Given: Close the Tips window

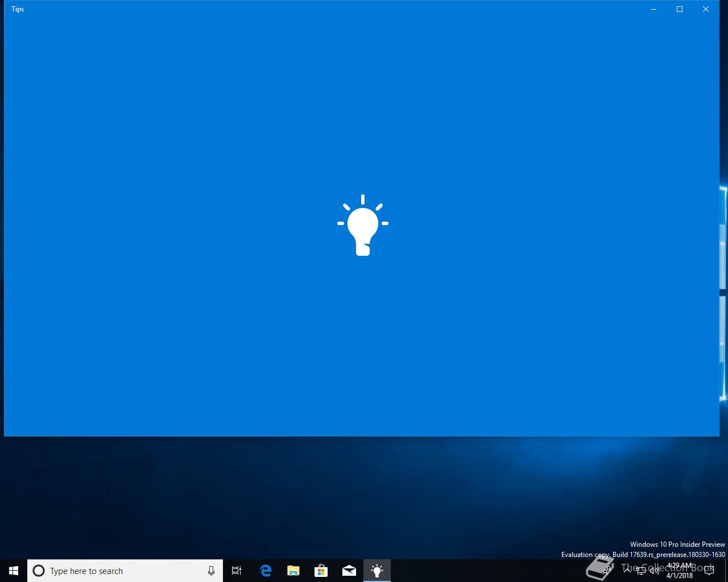Looking at the screenshot, I should pyautogui.click(x=706, y=9).
